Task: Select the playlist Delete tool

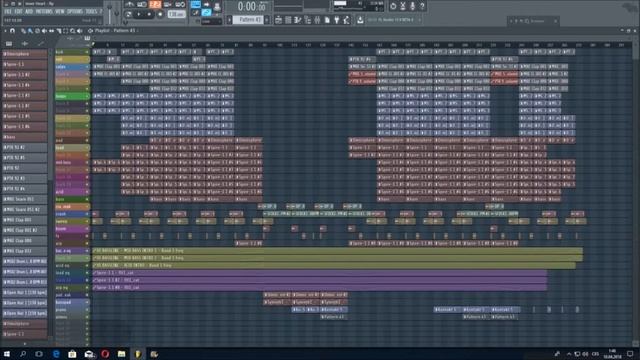Action: click(38, 31)
